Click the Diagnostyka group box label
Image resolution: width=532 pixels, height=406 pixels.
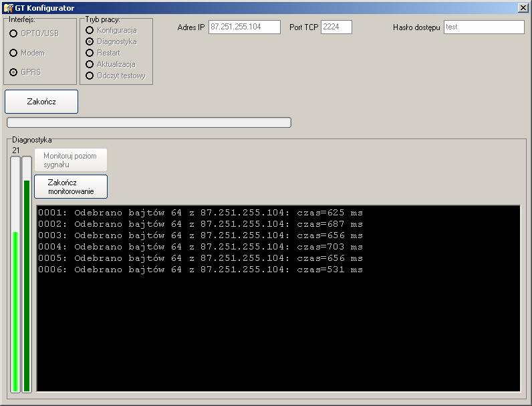(x=32, y=140)
